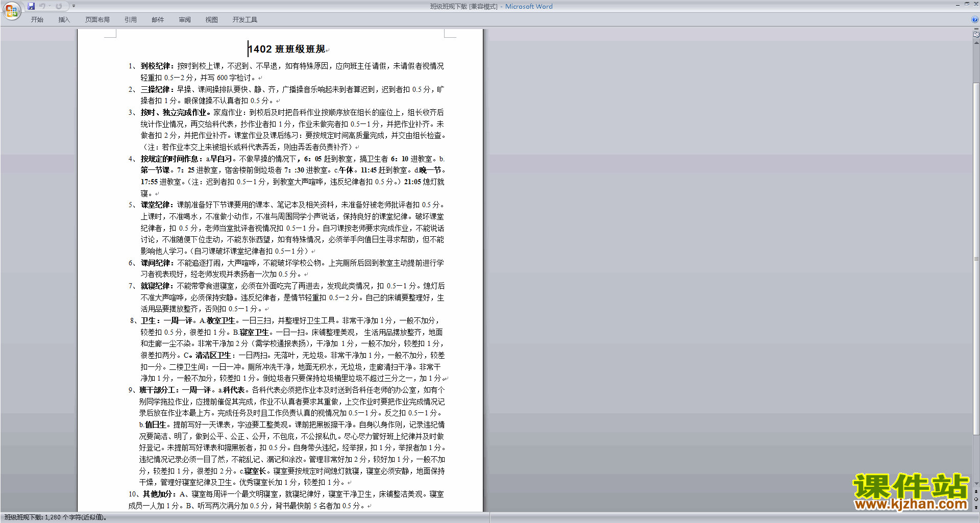
Task: Click the heading 按规定的时间作息
Action: 169,159
